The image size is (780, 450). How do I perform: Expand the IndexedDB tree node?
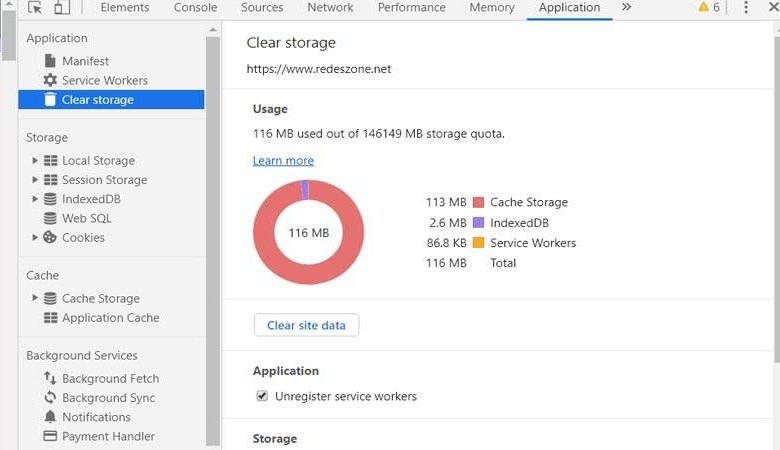(35, 199)
